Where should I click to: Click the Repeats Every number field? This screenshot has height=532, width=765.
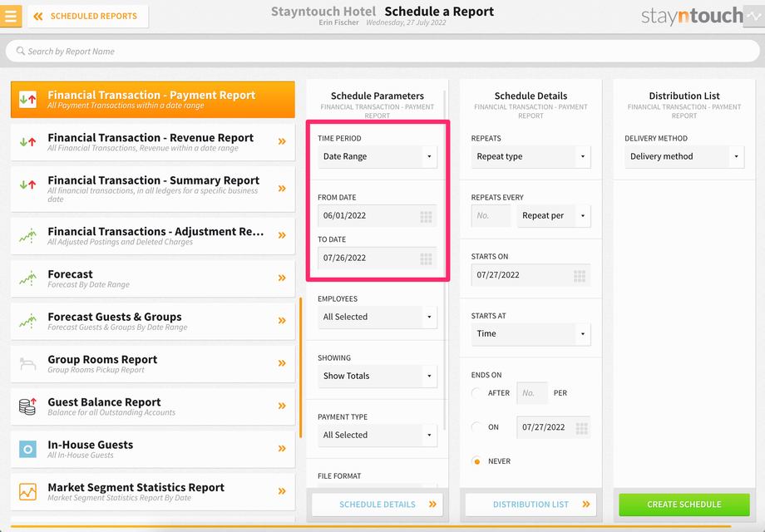point(491,215)
